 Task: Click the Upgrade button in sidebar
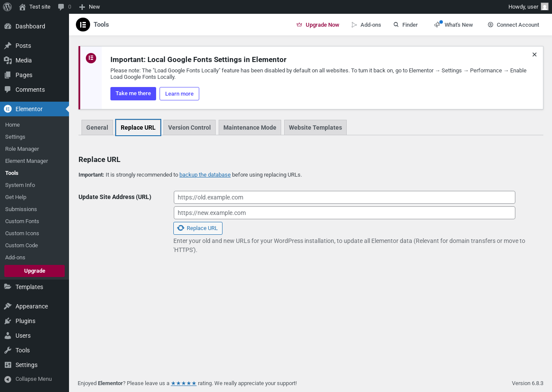[34, 271]
